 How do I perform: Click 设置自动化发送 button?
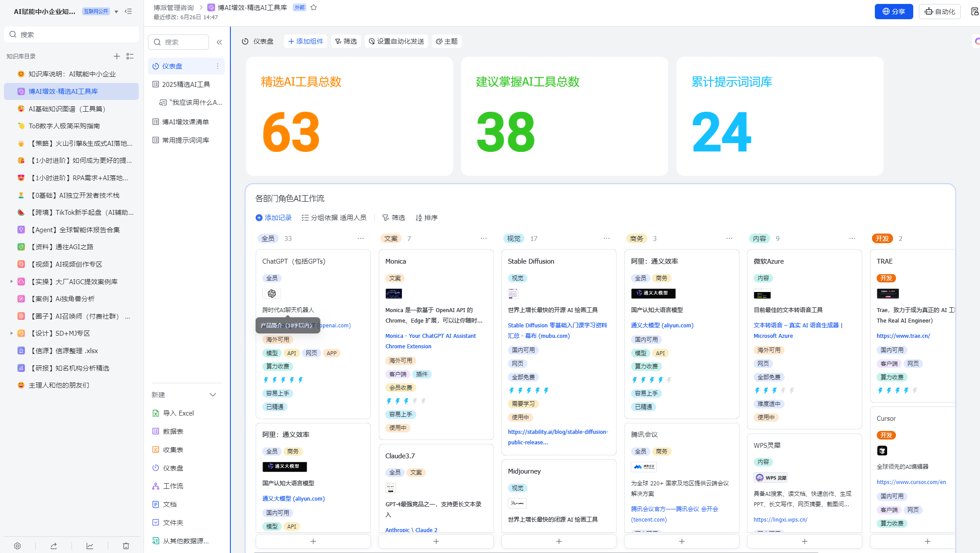coord(396,41)
